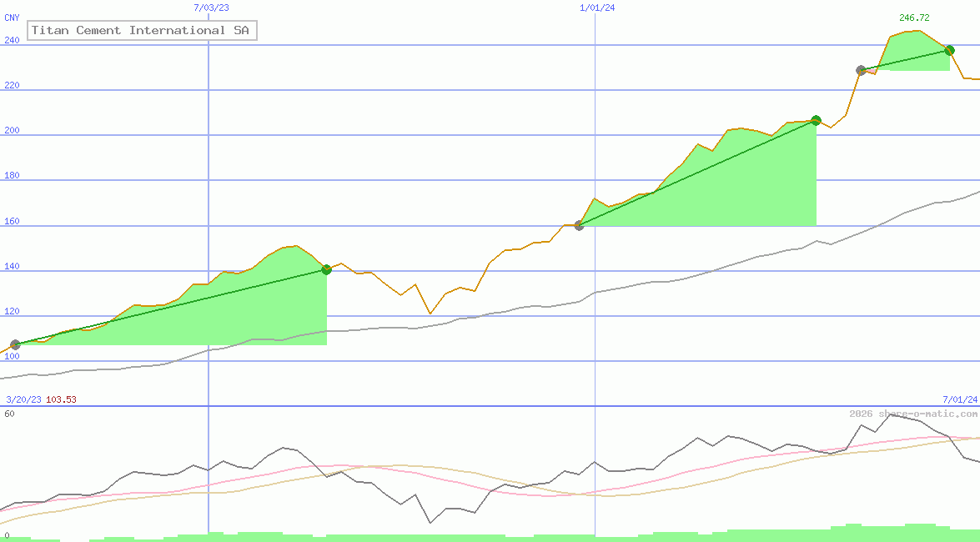Click the red 103.53 starting price label
This screenshot has width=980, height=542.
[61, 399]
